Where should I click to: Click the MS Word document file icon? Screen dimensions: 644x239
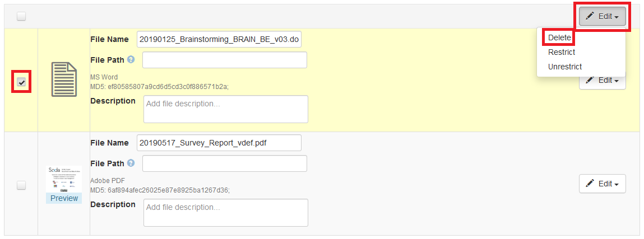tap(64, 79)
